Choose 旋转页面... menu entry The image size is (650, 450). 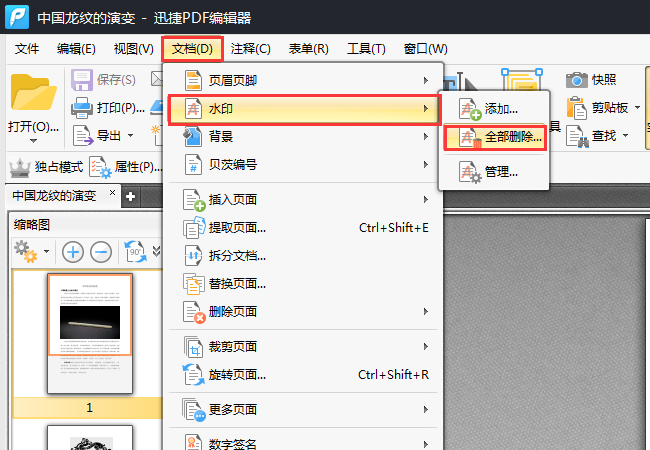(x=304, y=375)
